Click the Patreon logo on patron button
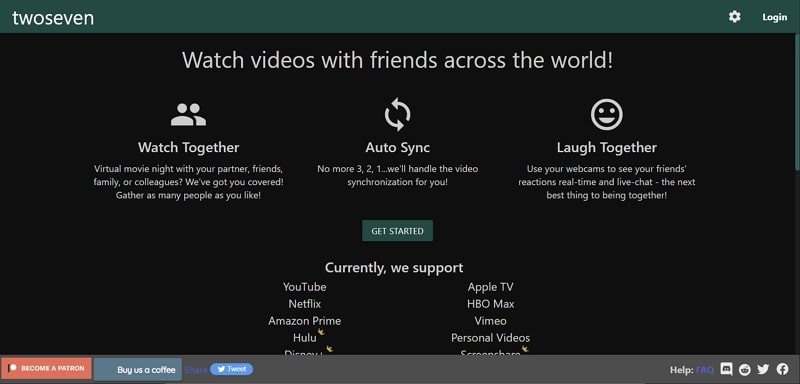 (x=13, y=368)
